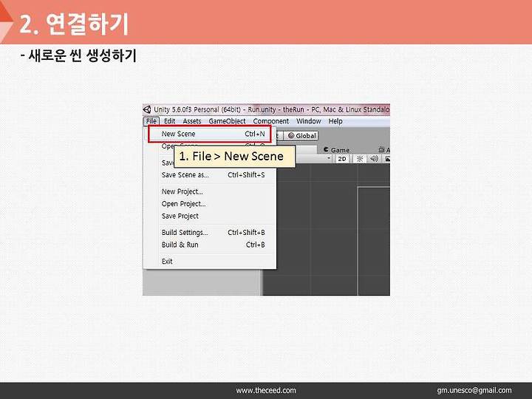Open the File menu
This screenshot has width=532, height=399.
click(x=151, y=121)
